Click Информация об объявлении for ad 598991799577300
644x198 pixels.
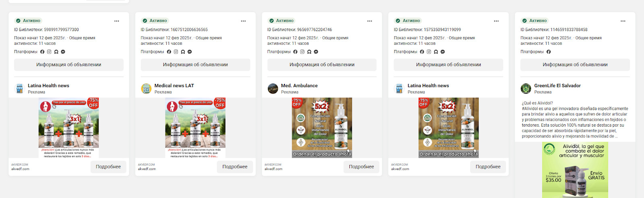(x=69, y=65)
